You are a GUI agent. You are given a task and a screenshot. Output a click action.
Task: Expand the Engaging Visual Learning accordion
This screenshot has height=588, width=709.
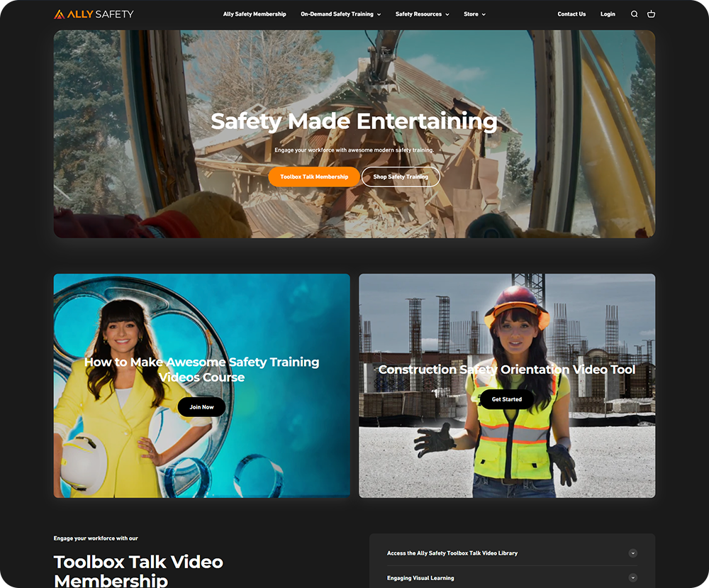coord(513,578)
